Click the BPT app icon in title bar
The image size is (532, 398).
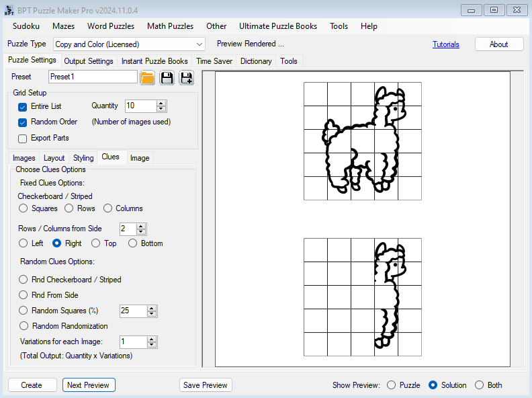point(9,9)
